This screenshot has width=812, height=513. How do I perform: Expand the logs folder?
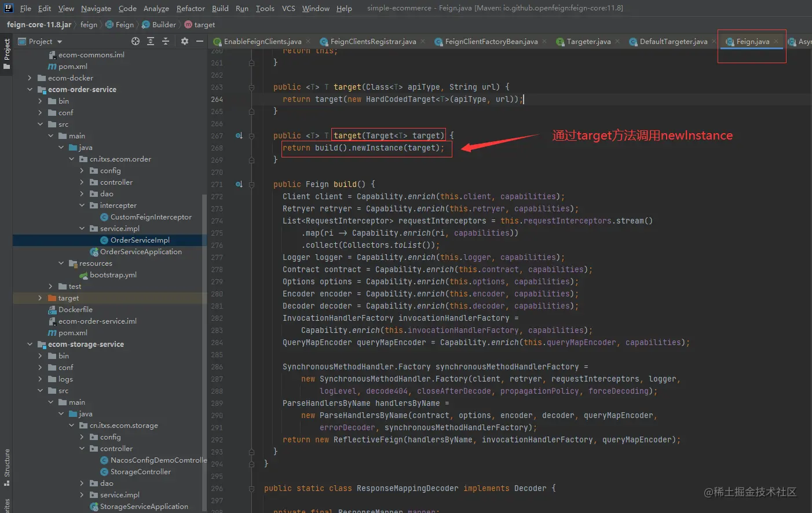pyautogui.click(x=40, y=379)
